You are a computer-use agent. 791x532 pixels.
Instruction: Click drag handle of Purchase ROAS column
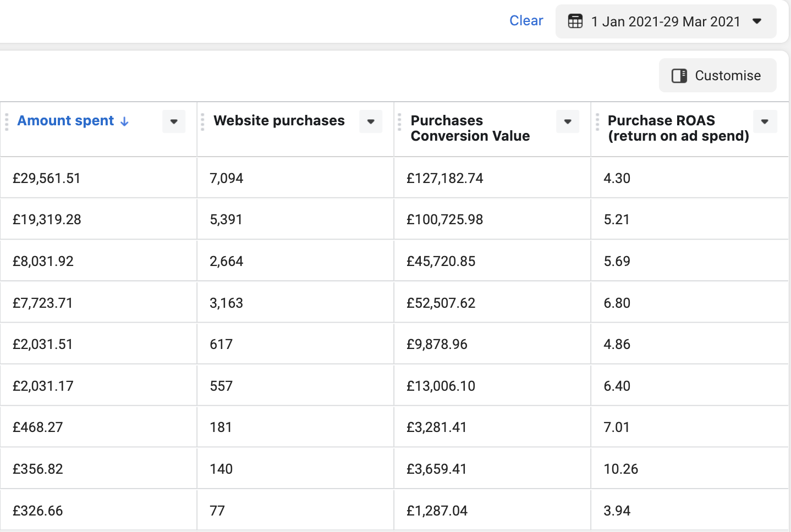(x=597, y=121)
